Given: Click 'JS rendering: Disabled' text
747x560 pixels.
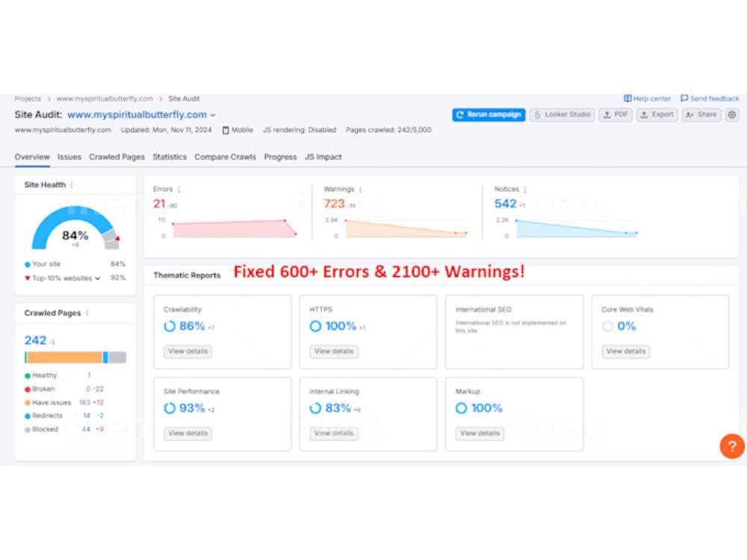Looking at the screenshot, I should [x=300, y=130].
